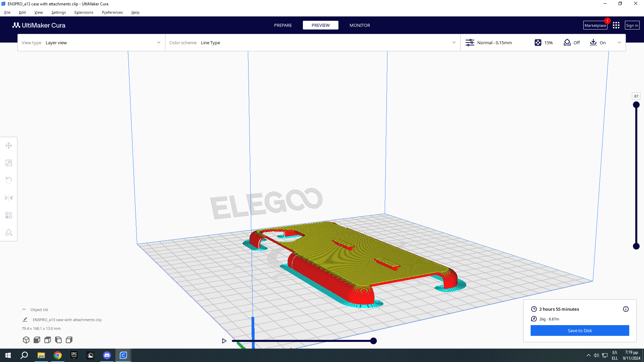Open the Preferences menu
This screenshot has width=644, height=362.
(112, 12)
